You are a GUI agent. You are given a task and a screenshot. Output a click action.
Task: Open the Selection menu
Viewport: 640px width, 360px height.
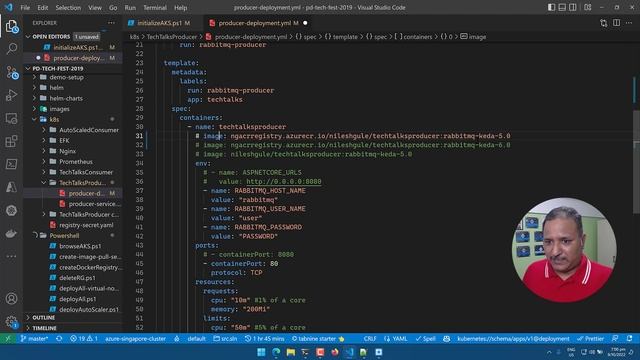[x=68, y=8]
